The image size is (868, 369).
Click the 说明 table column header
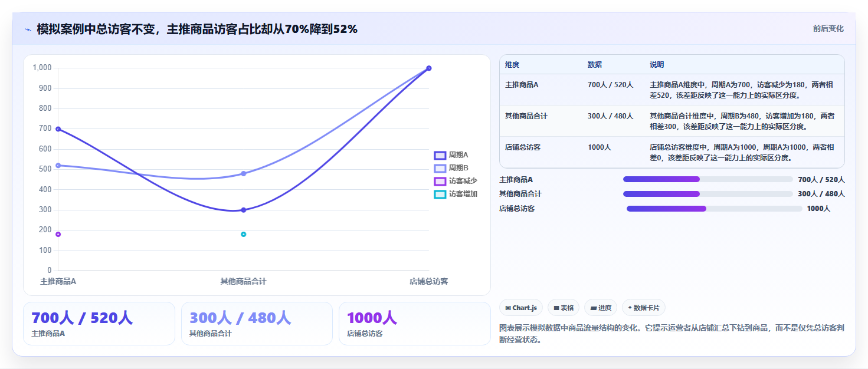(657, 65)
